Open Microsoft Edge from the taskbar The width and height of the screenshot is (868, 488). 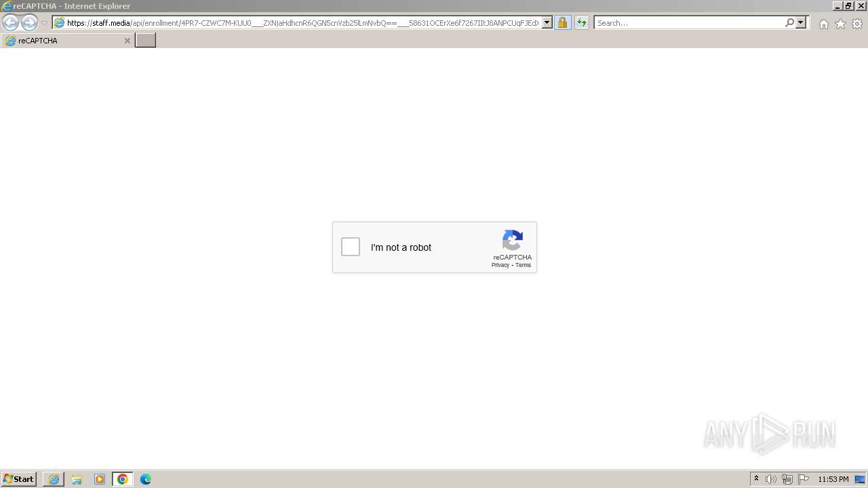[x=146, y=479]
